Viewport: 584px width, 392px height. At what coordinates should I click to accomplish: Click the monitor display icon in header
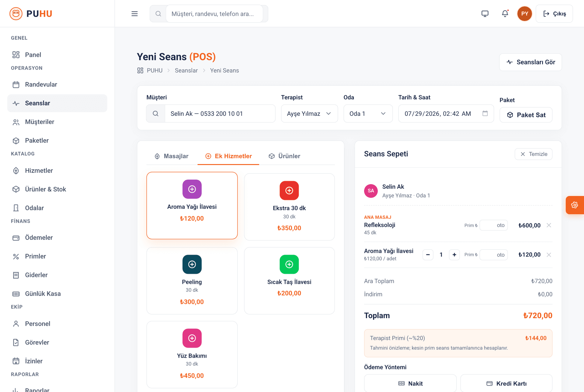[485, 14]
